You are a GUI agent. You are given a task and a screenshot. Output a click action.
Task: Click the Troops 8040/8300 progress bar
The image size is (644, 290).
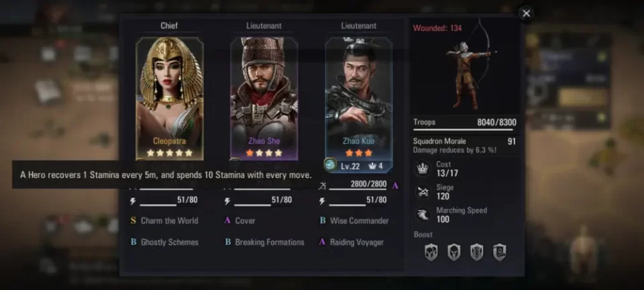pos(464,130)
